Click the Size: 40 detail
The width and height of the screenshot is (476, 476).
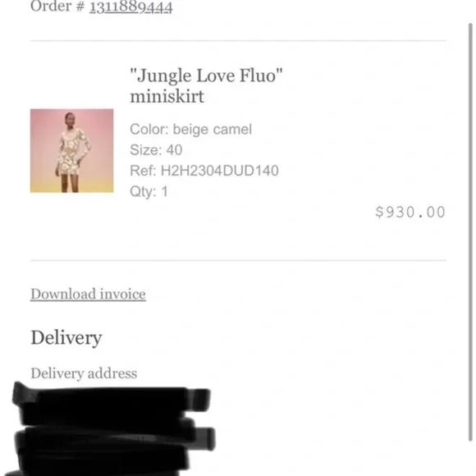click(x=156, y=150)
